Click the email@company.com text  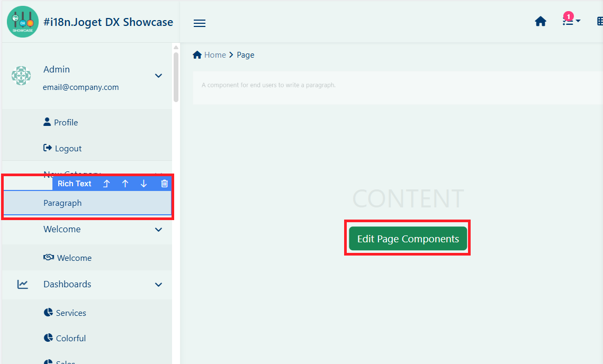point(81,87)
